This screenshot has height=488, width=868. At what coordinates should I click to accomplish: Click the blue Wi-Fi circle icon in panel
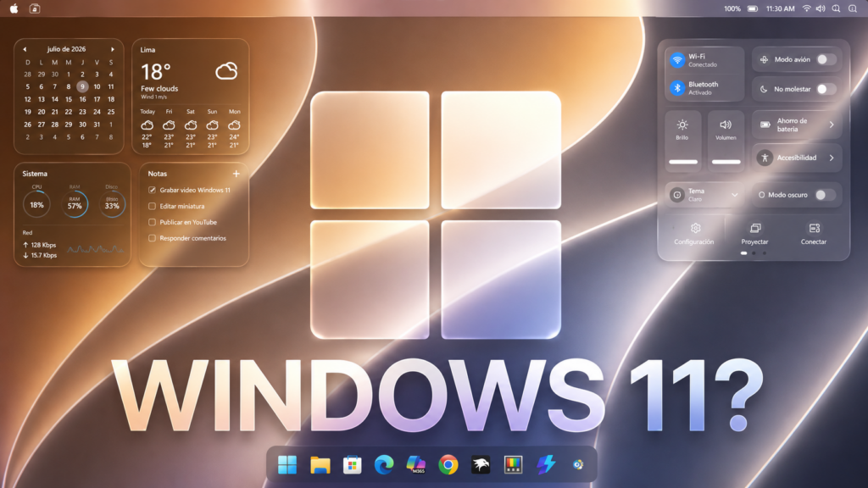pos(677,60)
